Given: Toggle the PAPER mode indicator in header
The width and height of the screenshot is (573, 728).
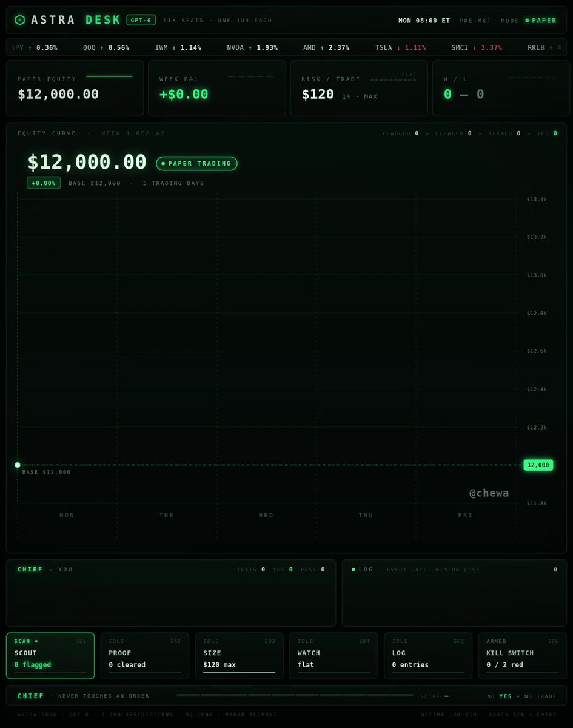Looking at the screenshot, I should tap(541, 21).
